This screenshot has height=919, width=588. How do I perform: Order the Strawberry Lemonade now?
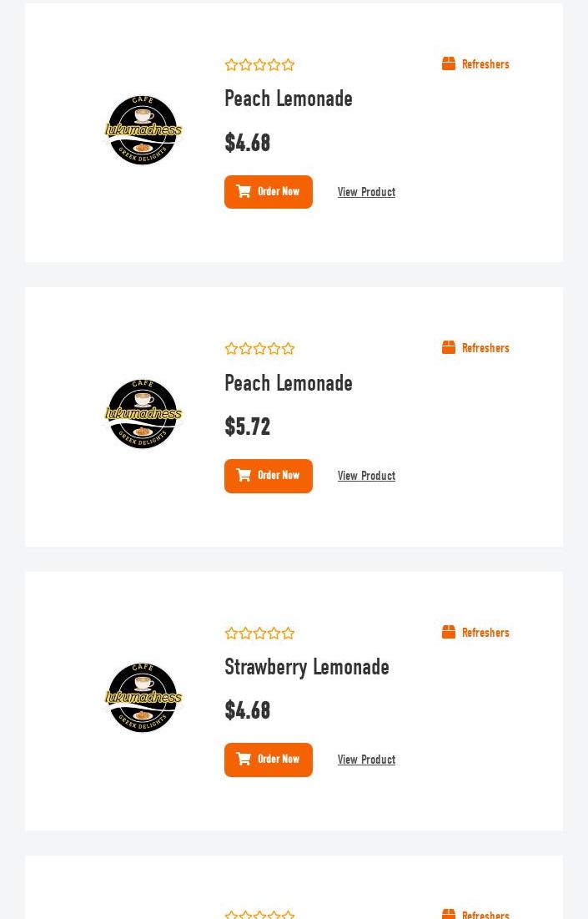[269, 760]
